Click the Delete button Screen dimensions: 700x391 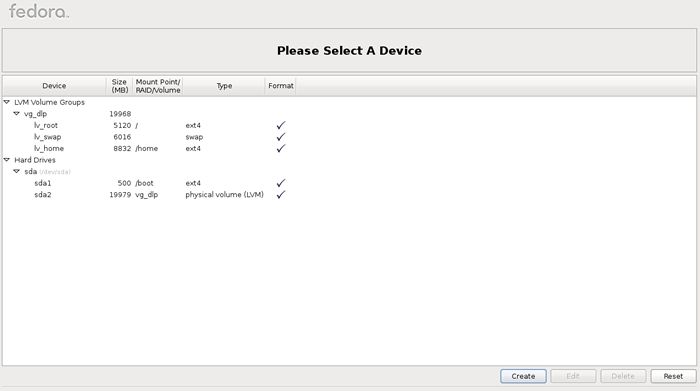(x=623, y=376)
